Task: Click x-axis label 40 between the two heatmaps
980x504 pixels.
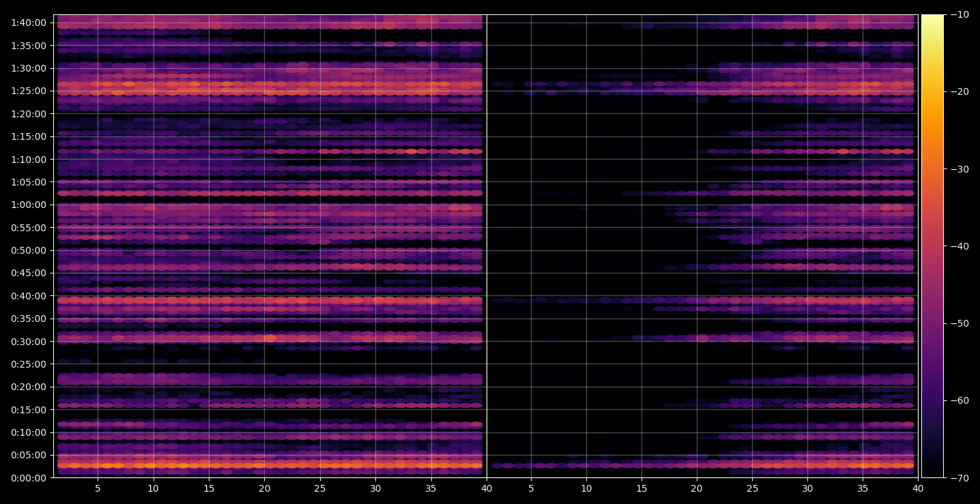Action: (x=486, y=489)
